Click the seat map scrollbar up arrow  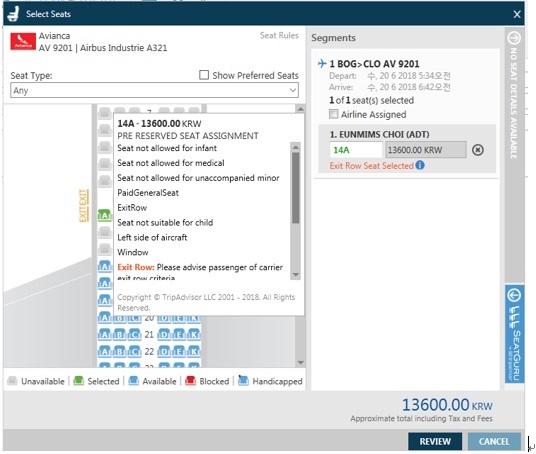click(300, 109)
